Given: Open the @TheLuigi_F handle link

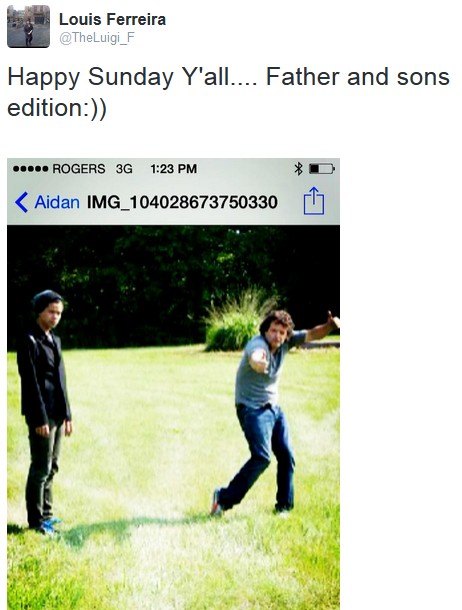Looking at the screenshot, I should 97,38.
